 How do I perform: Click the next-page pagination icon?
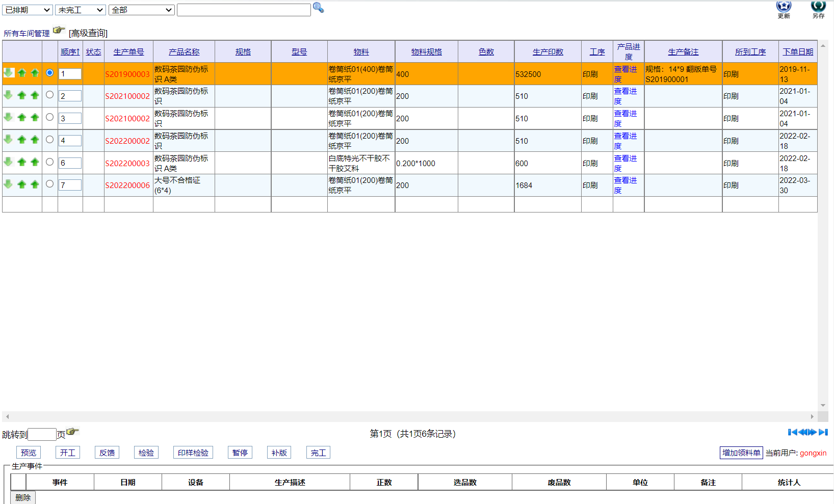point(812,433)
